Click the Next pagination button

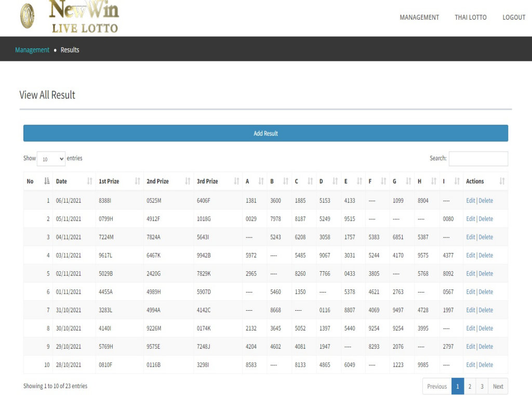498,387
